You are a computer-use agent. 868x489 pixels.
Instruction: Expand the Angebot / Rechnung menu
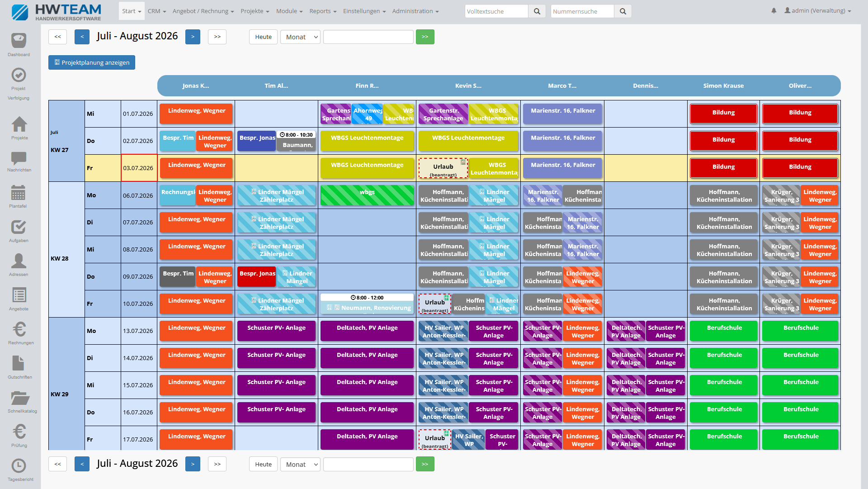(x=203, y=11)
